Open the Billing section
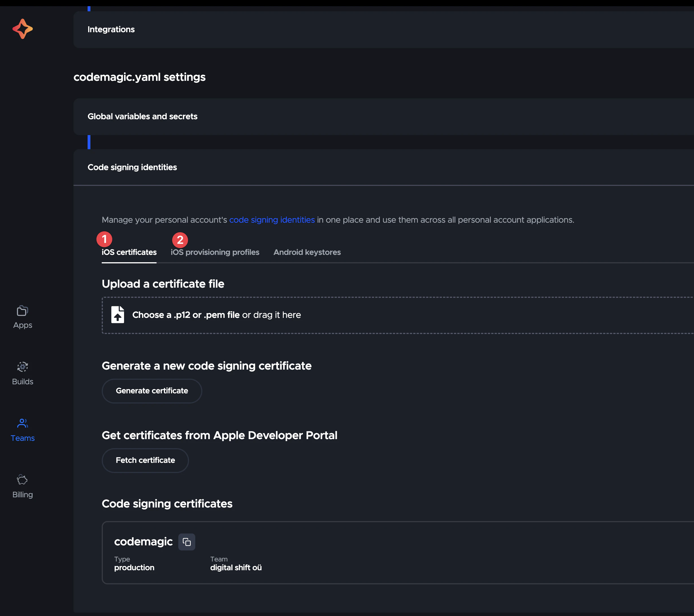The width and height of the screenshot is (694, 616). pos(22,487)
